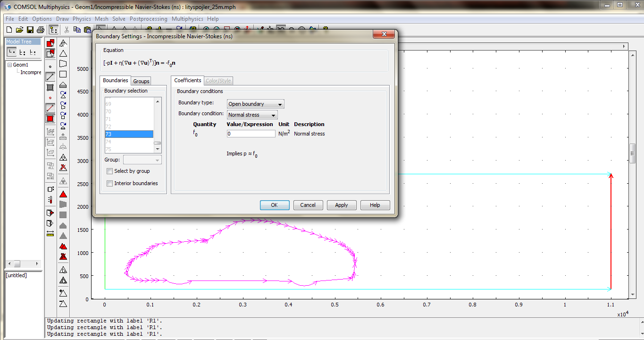Click the double red triangles mesh icon
The image size is (644, 340).
pos(63,246)
